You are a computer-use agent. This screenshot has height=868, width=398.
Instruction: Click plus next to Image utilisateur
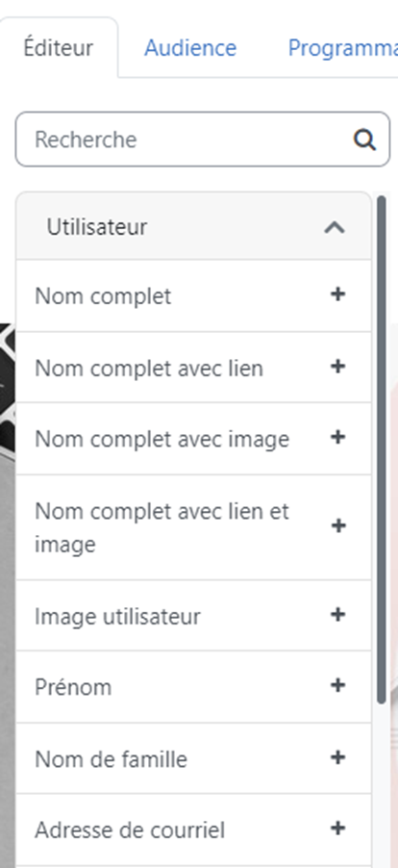click(337, 615)
